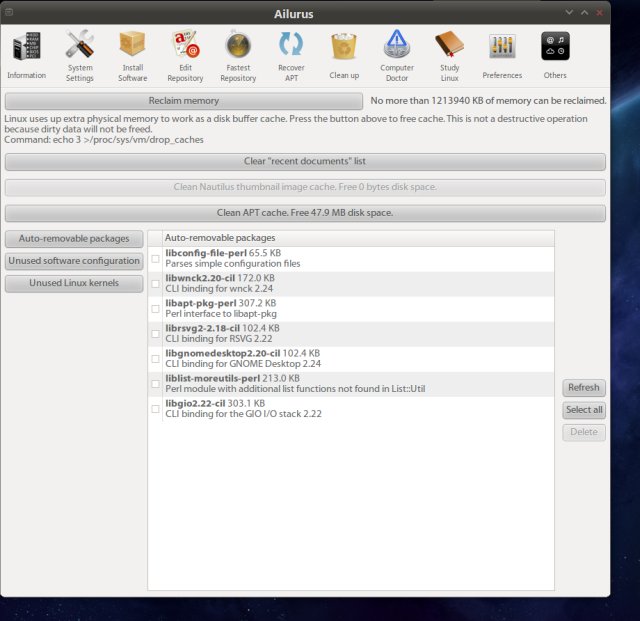
Task: Show Auto-removable packages list
Action: (x=74, y=239)
